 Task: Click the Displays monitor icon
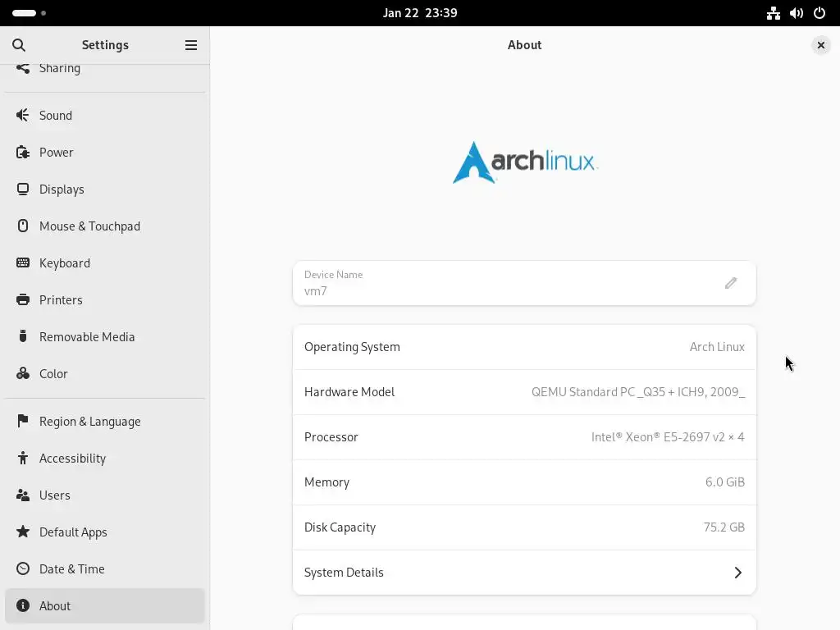point(22,189)
